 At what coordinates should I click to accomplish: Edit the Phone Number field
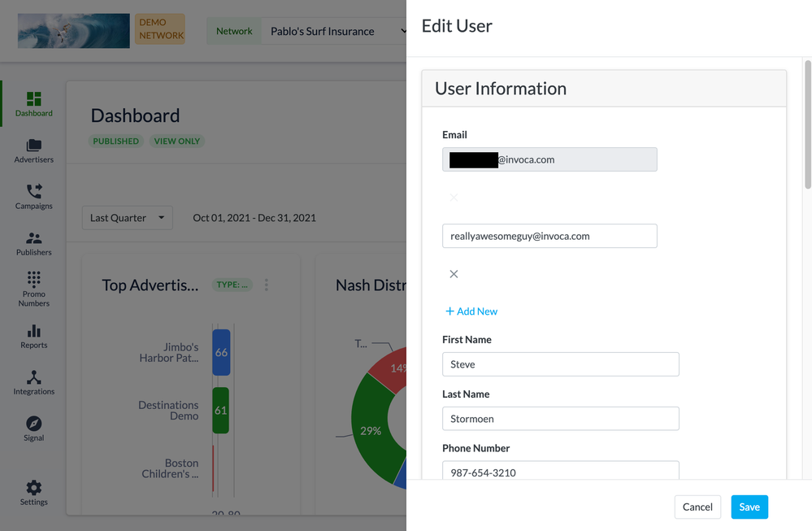coord(560,472)
